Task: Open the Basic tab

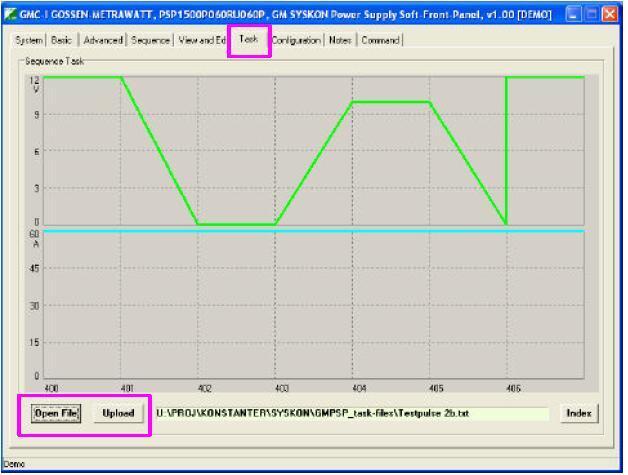Action: click(62, 40)
